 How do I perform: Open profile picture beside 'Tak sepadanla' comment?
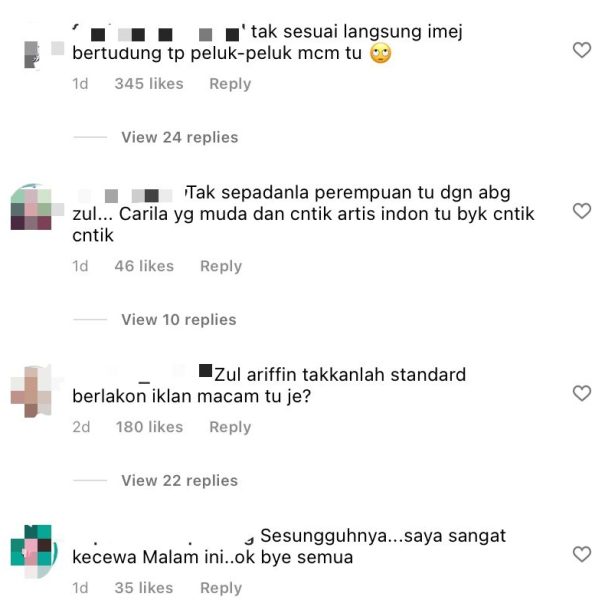[35, 208]
